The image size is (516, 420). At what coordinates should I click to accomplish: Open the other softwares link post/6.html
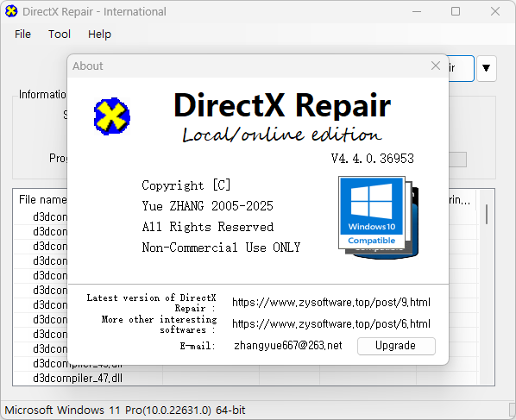pos(331,323)
